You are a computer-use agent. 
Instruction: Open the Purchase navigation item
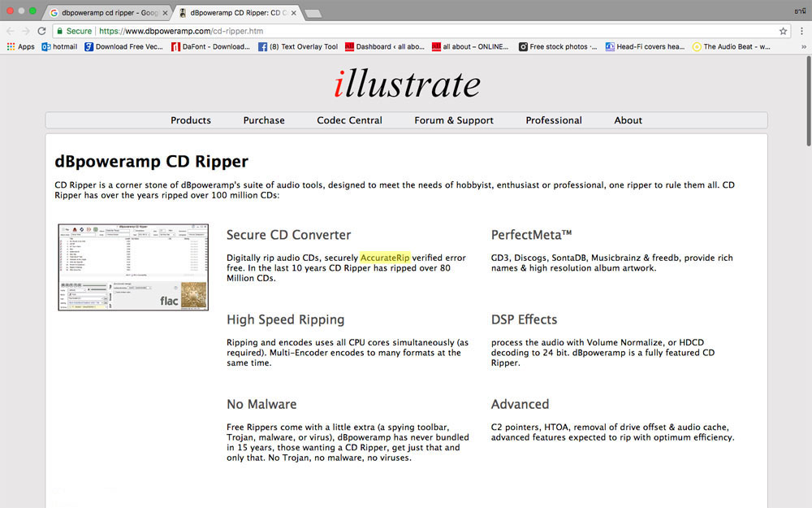pyautogui.click(x=264, y=120)
